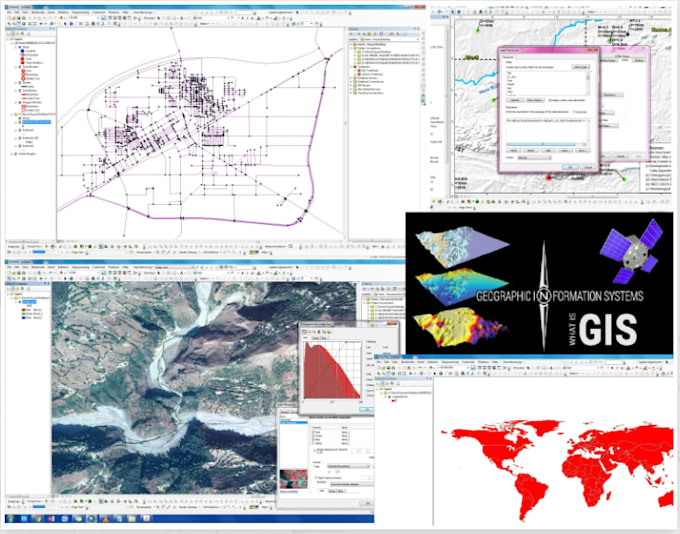Image resolution: width=680 pixels, height=534 pixels.
Task: Open Selection menu in the satellite image window
Action: pyautogui.click(x=63, y=267)
